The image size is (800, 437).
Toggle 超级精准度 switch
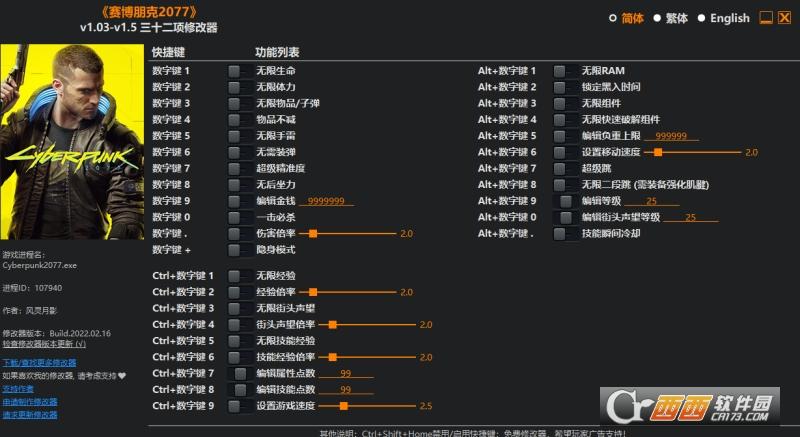pos(239,168)
